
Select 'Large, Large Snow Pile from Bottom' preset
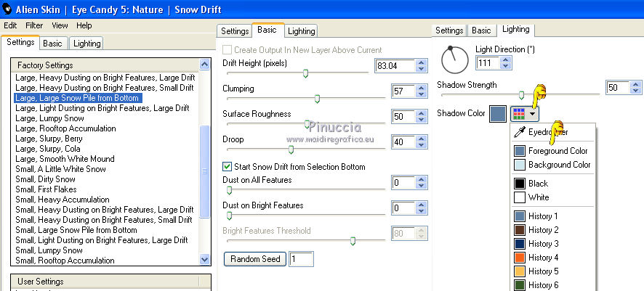(77, 98)
